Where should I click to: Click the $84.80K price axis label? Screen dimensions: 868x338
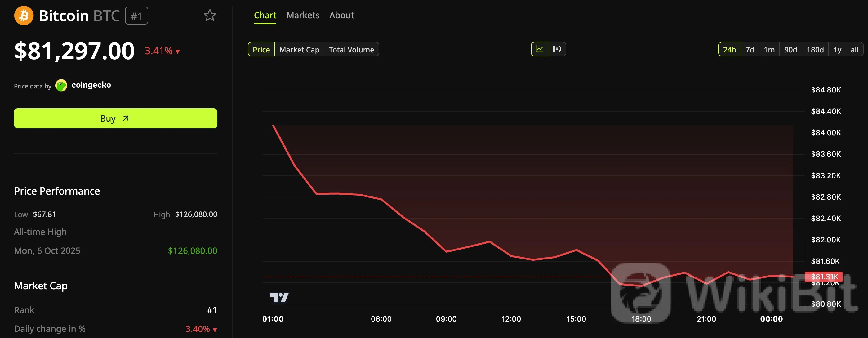click(x=826, y=90)
